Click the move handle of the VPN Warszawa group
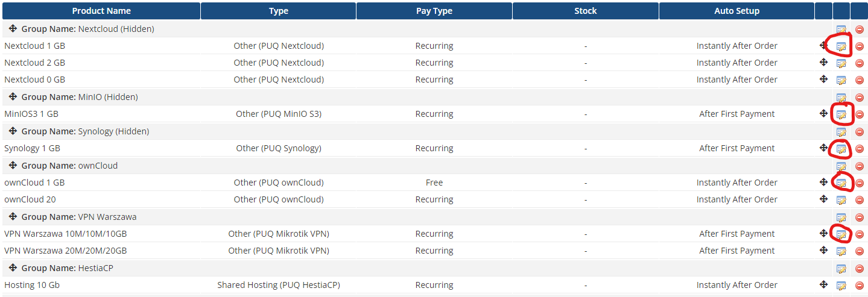This screenshot has height=297, width=868. 13,216
